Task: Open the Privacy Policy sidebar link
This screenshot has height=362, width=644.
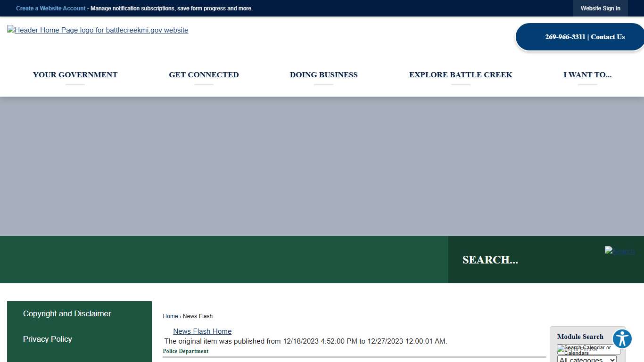Action: click(x=48, y=339)
